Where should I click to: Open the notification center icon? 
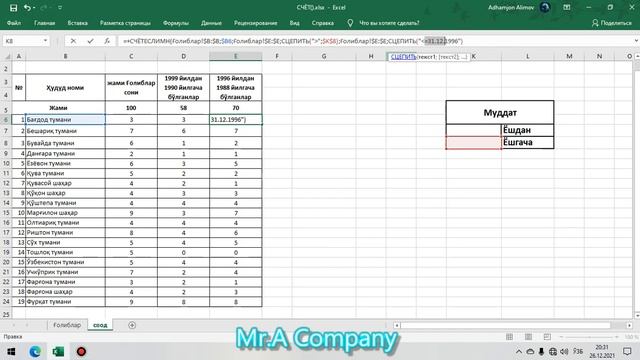627,351
